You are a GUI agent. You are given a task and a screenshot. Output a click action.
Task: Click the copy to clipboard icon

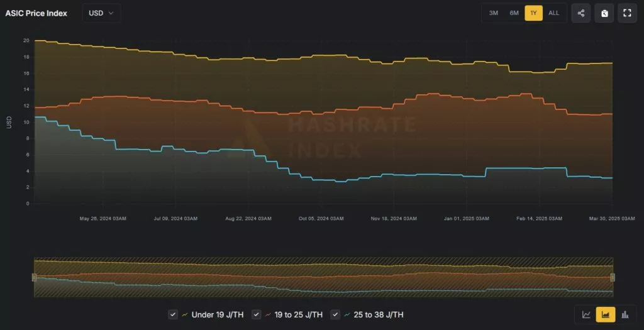(x=604, y=13)
